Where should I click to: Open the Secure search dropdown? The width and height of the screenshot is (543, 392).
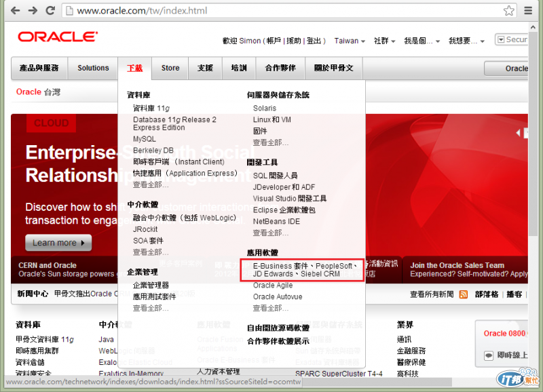point(501,40)
